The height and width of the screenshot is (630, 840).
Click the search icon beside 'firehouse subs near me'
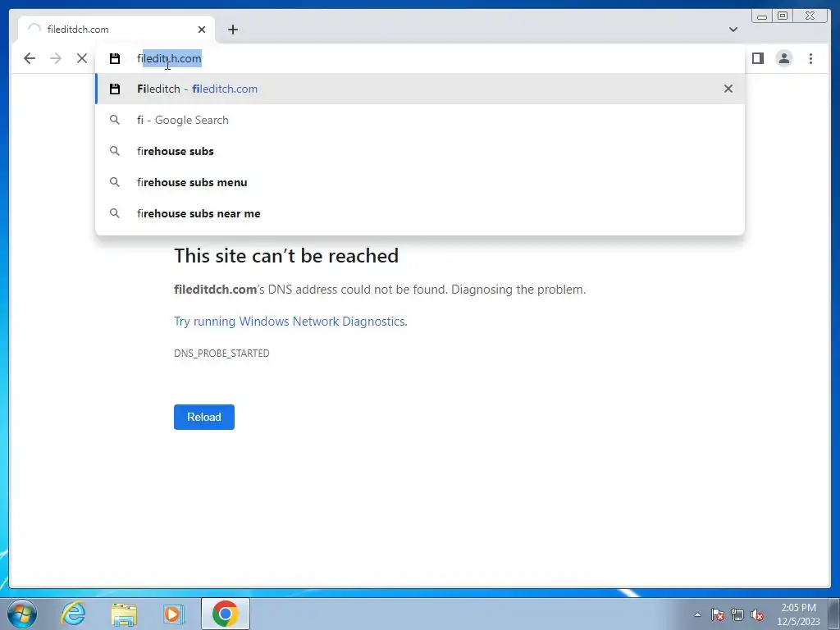115,213
